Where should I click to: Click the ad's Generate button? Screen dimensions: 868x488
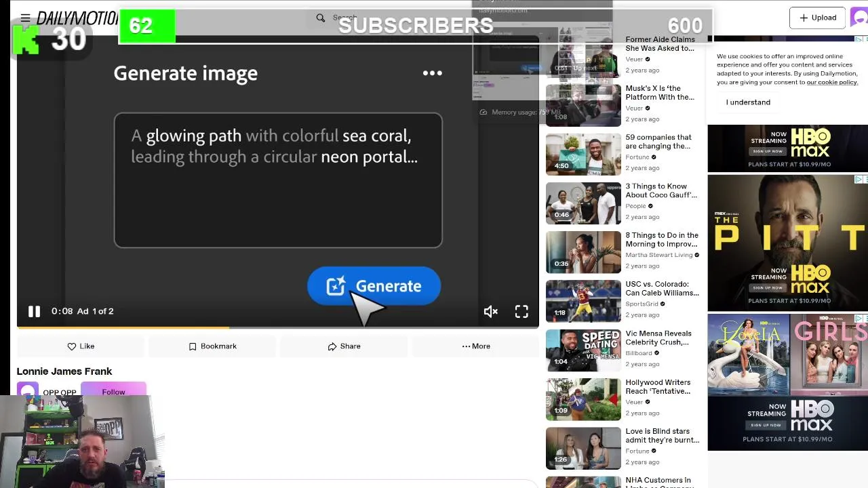click(x=374, y=286)
